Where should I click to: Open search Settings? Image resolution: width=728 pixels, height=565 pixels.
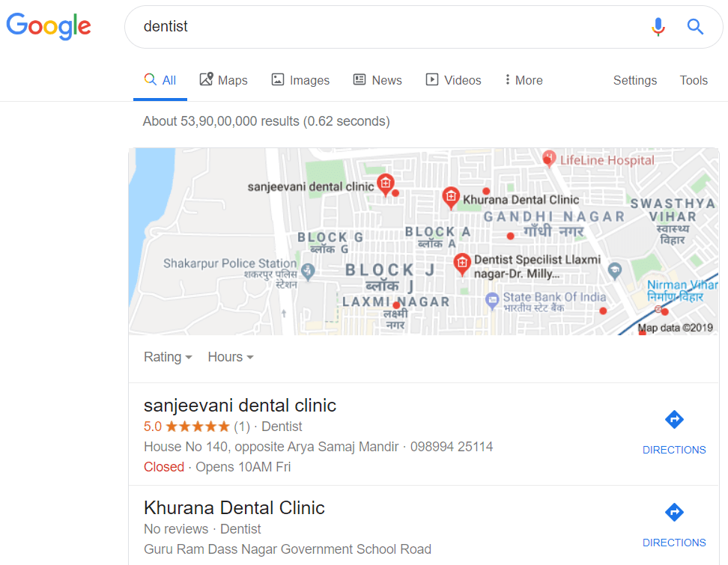tap(634, 80)
